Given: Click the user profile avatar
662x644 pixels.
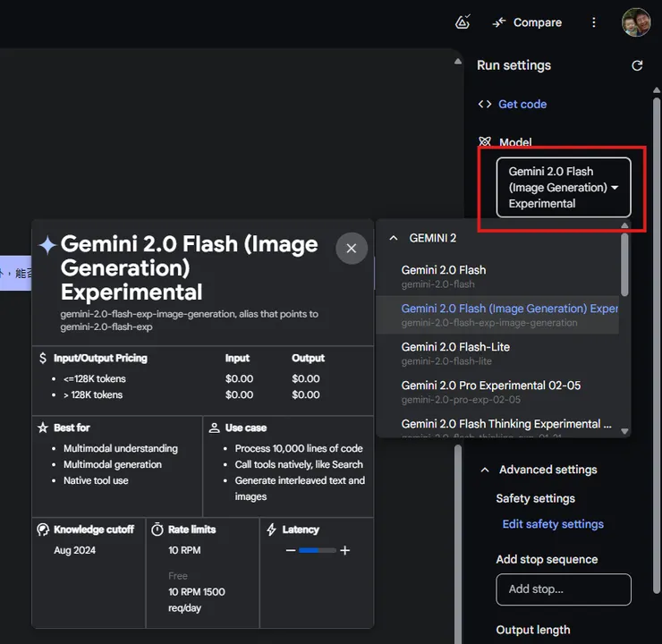Looking at the screenshot, I should pyautogui.click(x=636, y=22).
